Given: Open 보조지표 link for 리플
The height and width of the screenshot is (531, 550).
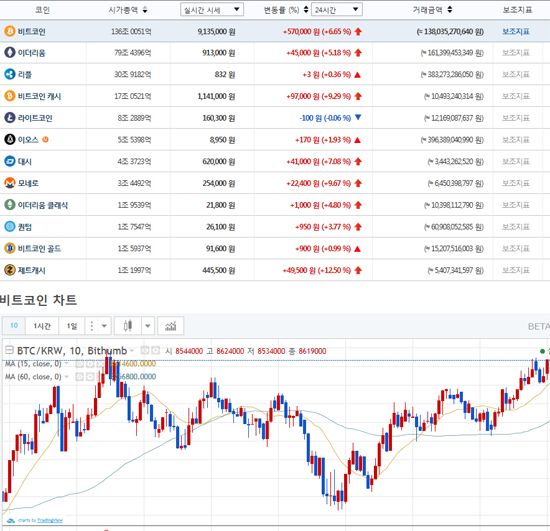Looking at the screenshot, I should pos(516,74).
